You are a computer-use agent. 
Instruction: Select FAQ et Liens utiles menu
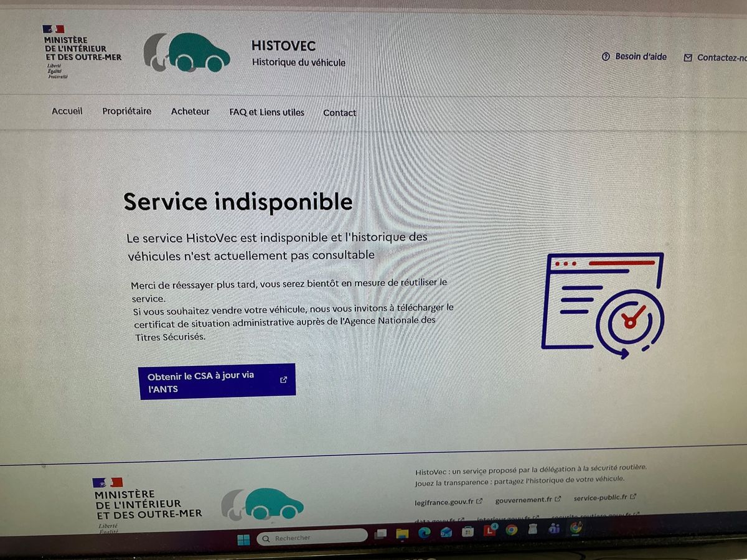coord(267,113)
